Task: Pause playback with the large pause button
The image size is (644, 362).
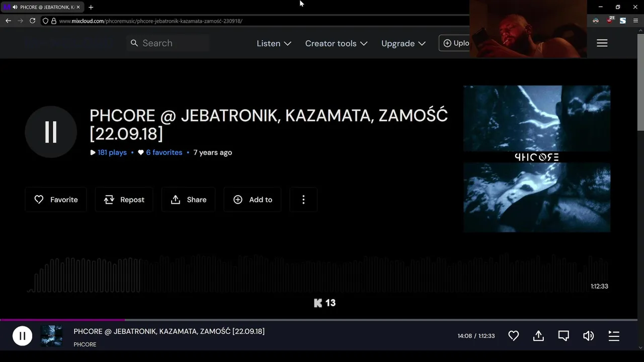Action: 51,132
